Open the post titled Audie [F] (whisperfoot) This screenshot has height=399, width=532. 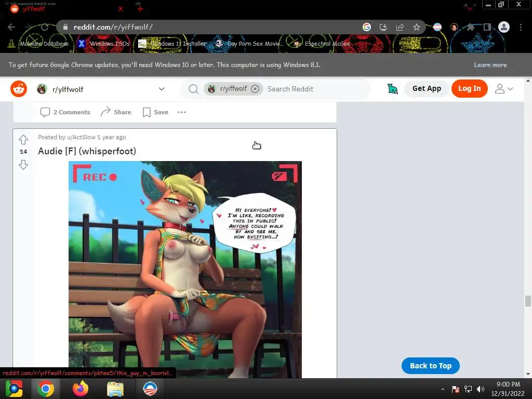pyautogui.click(x=87, y=151)
